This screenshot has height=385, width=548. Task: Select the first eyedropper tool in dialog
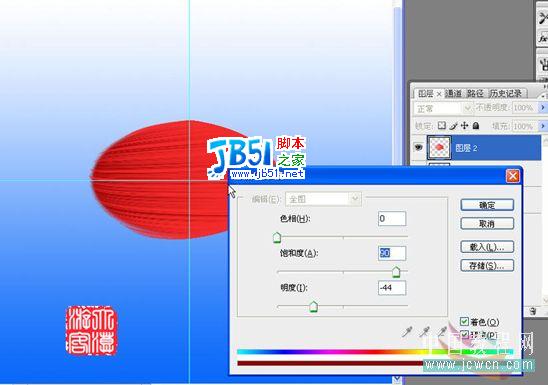tap(407, 332)
